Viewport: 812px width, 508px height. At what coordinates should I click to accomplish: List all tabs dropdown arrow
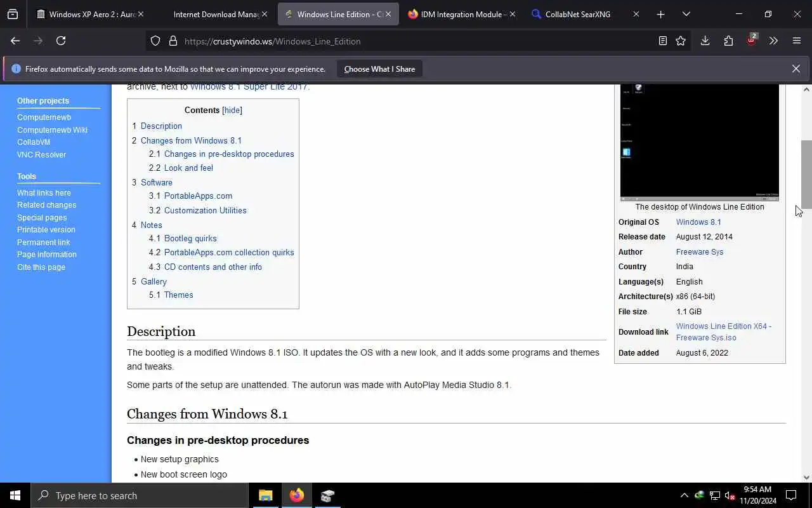click(686, 14)
